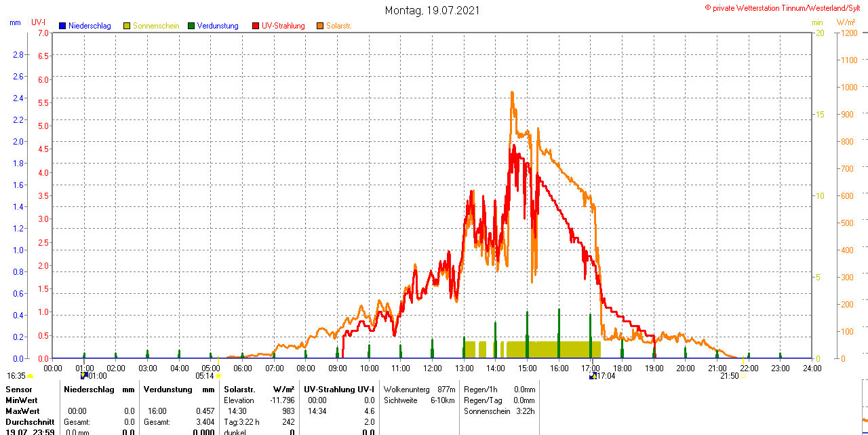Screen dimensions: 868x435
Task: Click the sunset icon near 21:50
Action: (x=743, y=376)
